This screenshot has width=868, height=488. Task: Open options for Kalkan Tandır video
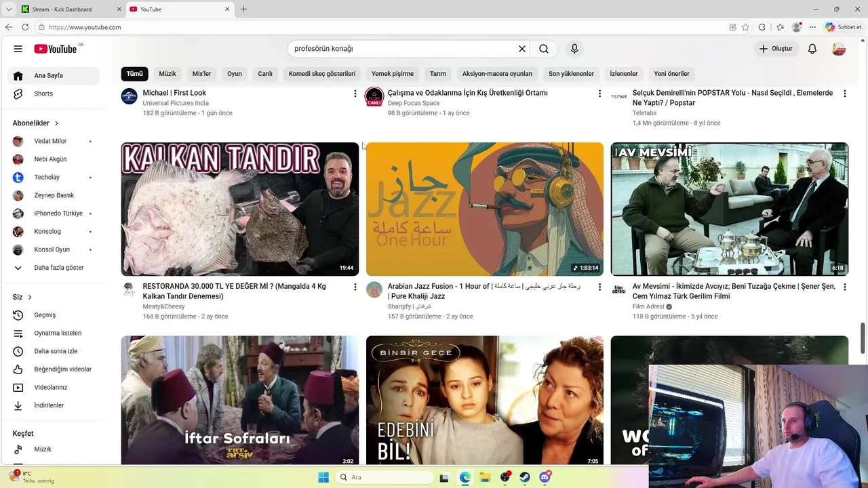355,287
